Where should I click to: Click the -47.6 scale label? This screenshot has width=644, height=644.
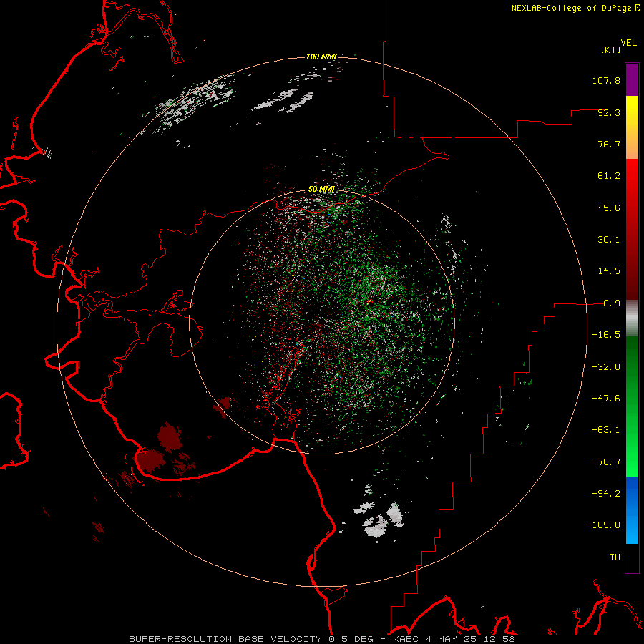coord(606,399)
